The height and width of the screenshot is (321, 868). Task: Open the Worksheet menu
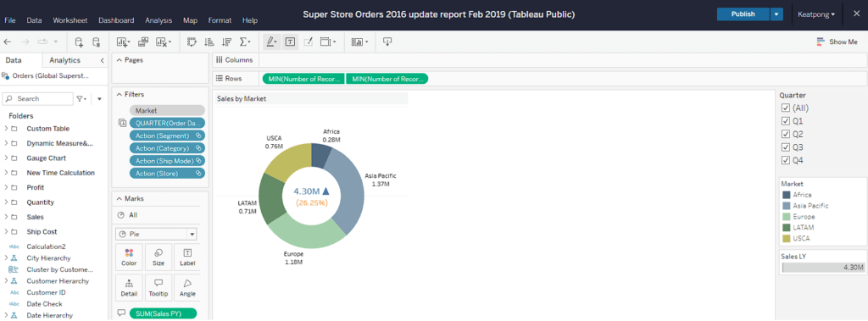(x=70, y=20)
